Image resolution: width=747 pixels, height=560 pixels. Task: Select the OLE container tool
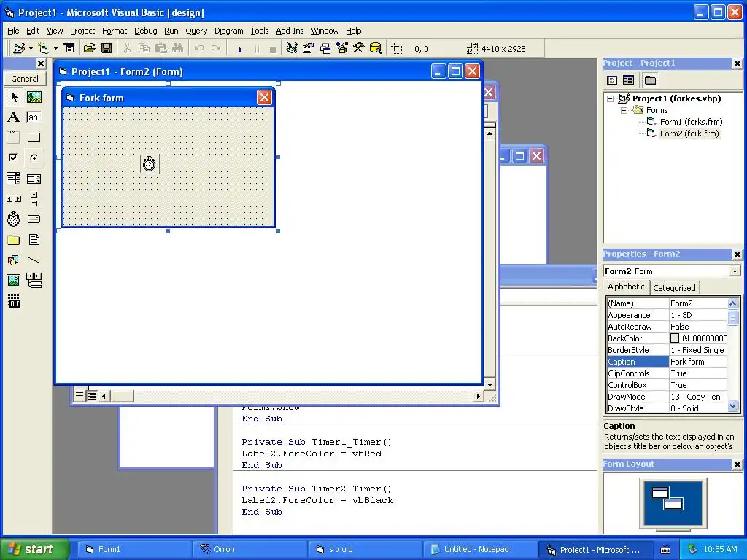14,301
